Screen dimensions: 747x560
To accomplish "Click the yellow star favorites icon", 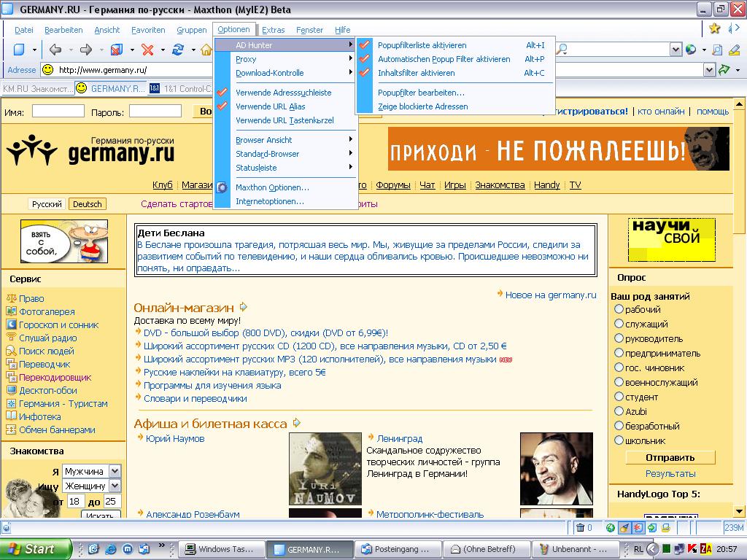I will 715,28.
